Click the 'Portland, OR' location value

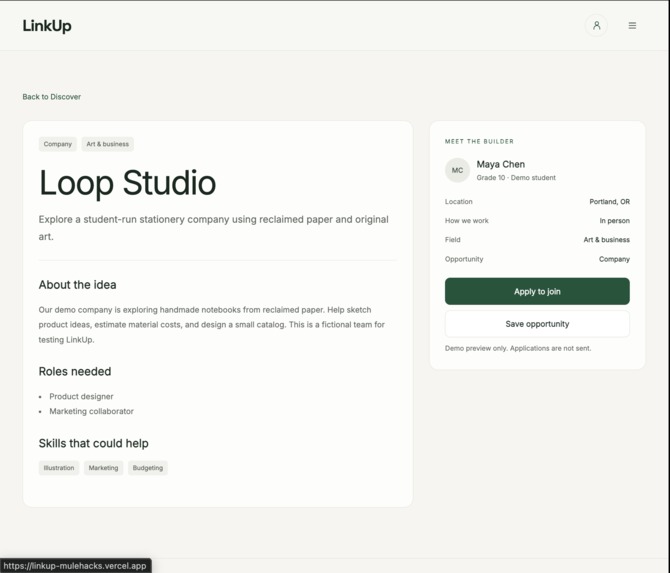pos(609,202)
